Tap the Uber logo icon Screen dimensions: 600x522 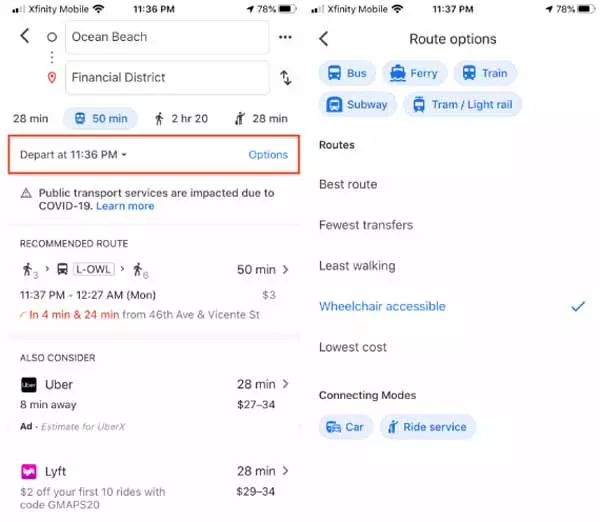pyautogui.click(x=29, y=385)
